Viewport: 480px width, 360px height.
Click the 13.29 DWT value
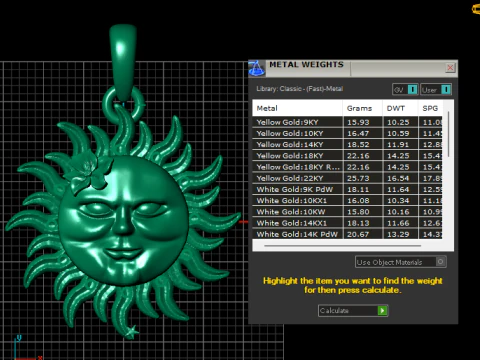pos(398,234)
